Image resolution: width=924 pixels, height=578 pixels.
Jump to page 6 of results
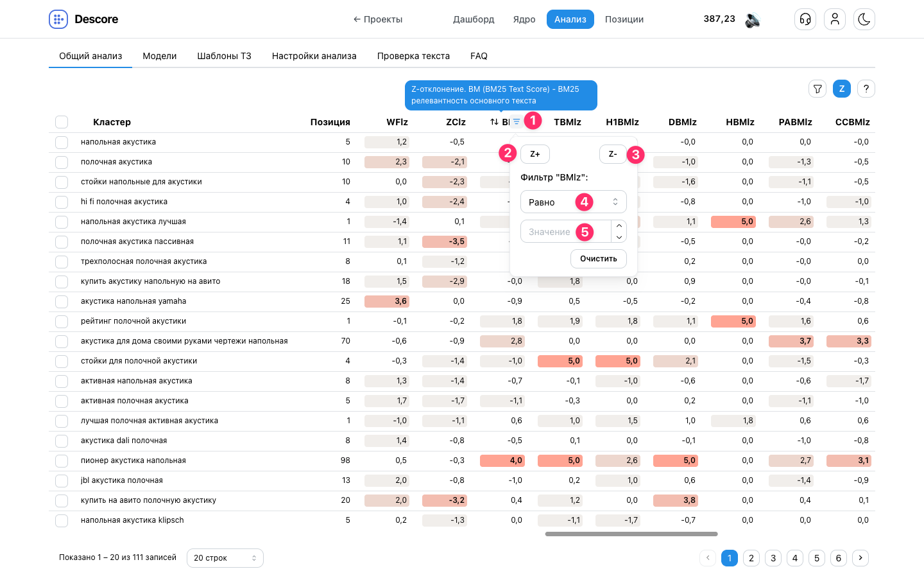[839, 558]
